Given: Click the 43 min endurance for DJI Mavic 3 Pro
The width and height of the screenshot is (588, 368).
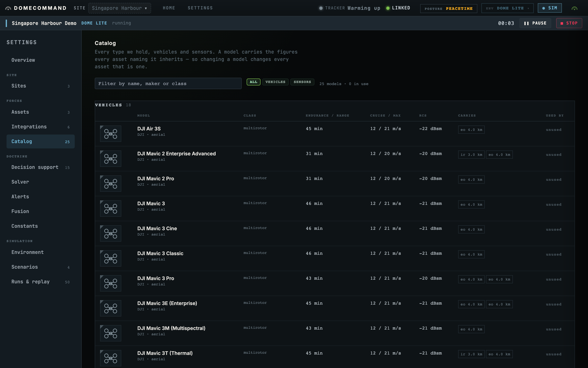Looking at the screenshot, I should tap(314, 278).
